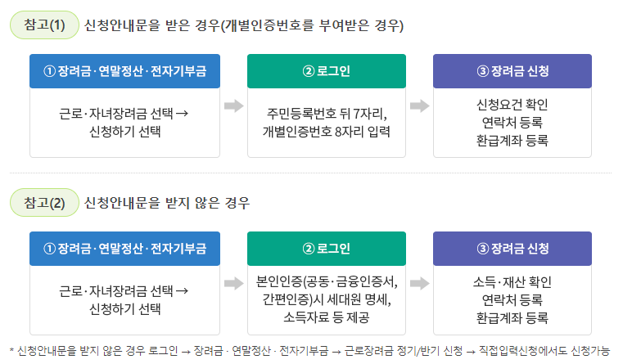Click 참고(1) text 근로·자녀장려금 선택 → 신청하기 선택
This screenshot has height=364, width=623.
coord(124,122)
